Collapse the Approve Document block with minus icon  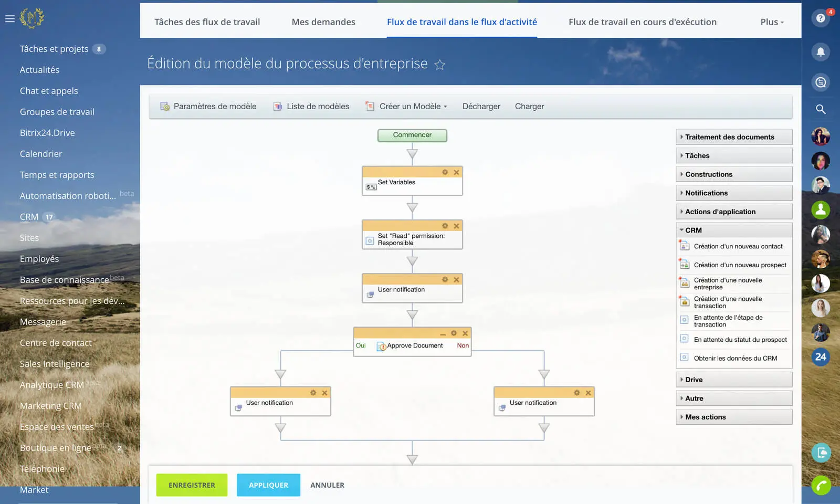pos(443,334)
